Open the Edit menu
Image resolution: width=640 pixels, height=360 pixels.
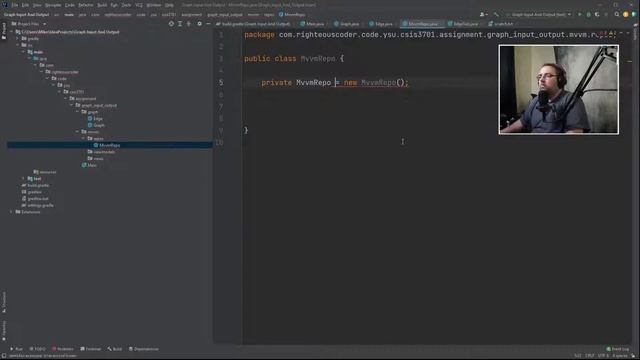pyautogui.click(x=25, y=5)
